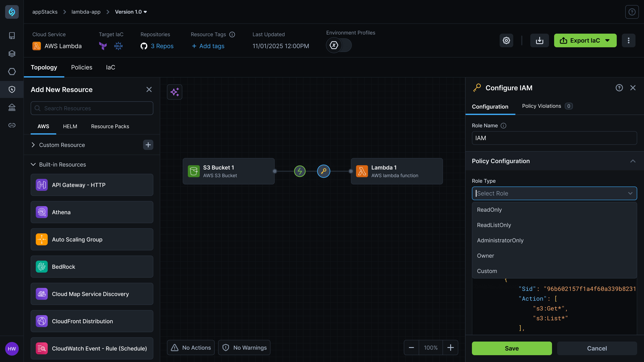This screenshot has width=644, height=362.
Task: Click Add tags link
Action: click(x=208, y=45)
